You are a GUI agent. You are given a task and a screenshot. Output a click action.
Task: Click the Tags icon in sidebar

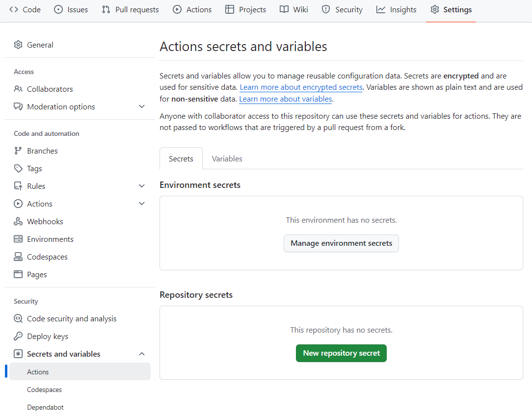point(18,168)
